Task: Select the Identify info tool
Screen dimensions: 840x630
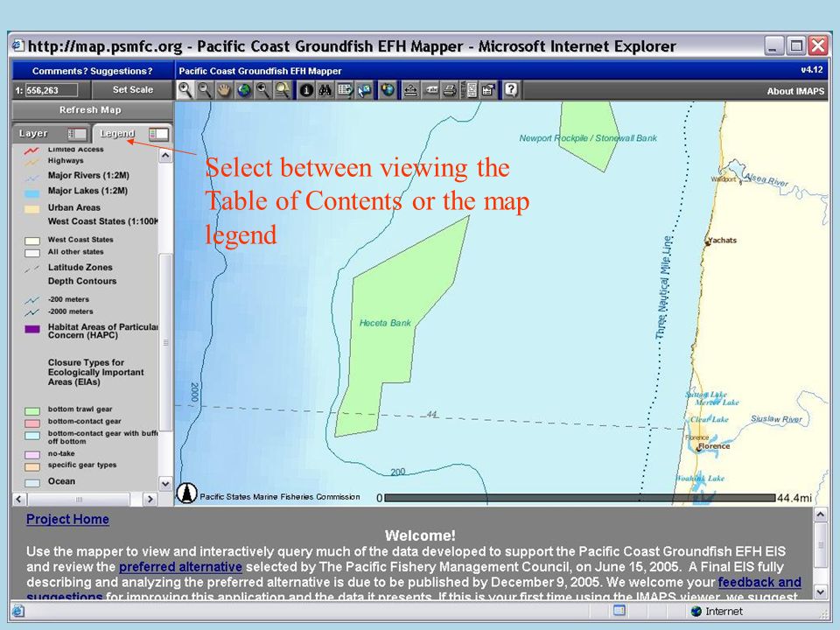Action: point(306,90)
